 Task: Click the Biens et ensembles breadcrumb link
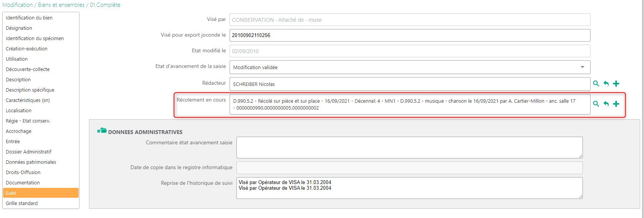point(61,5)
